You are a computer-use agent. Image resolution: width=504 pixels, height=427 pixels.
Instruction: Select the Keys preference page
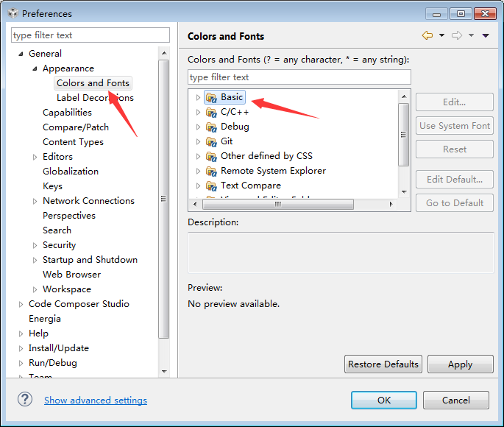click(x=52, y=186)
